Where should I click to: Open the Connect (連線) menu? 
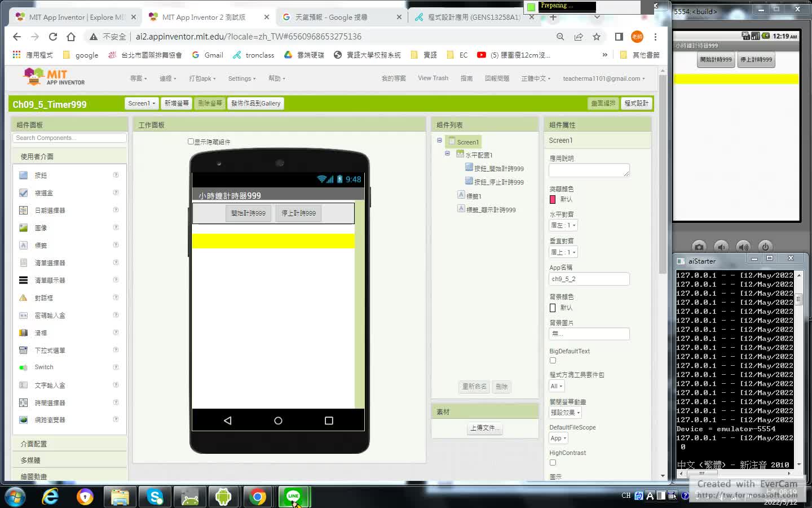tap(168, 78)
